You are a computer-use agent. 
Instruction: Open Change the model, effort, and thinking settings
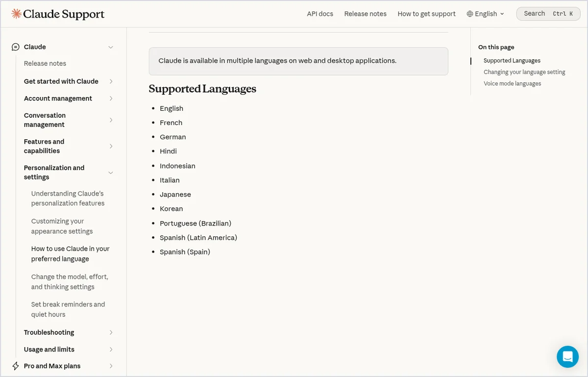(70, 282)
